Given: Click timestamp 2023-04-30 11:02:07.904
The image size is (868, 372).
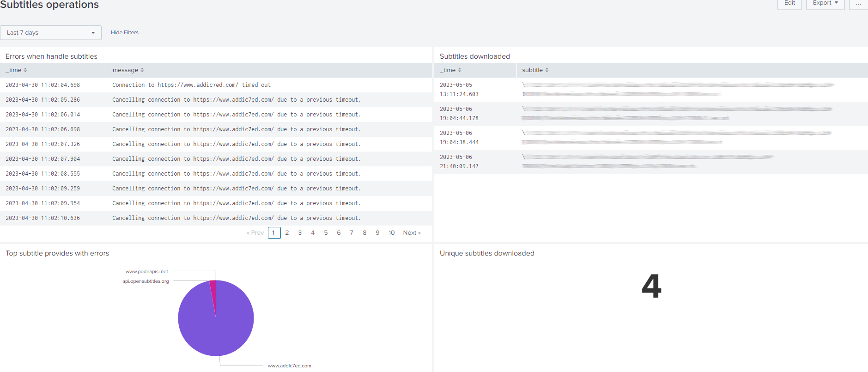Looking at the screenshot, I should tap(42, 159).
